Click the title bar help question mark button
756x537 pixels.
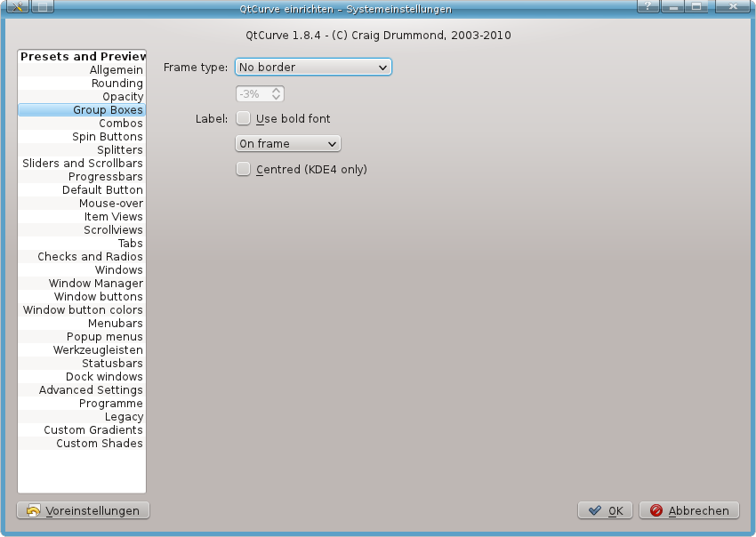[648, 6]
